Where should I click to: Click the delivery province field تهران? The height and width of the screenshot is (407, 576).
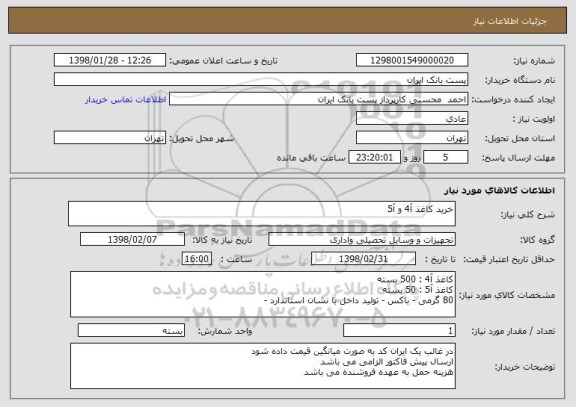(x=412, y=138)
